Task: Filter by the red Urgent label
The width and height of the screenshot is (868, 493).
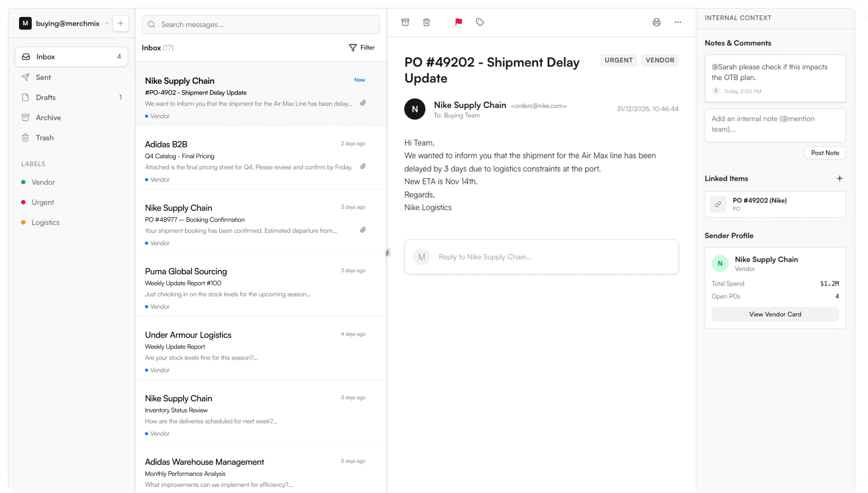Action: [42, 202]
